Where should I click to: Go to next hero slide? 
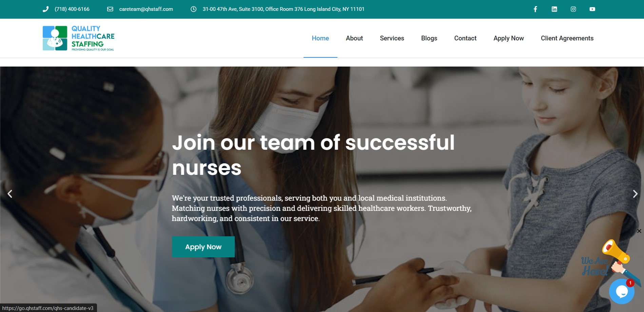pyautogui.click(x=635, y=194)
